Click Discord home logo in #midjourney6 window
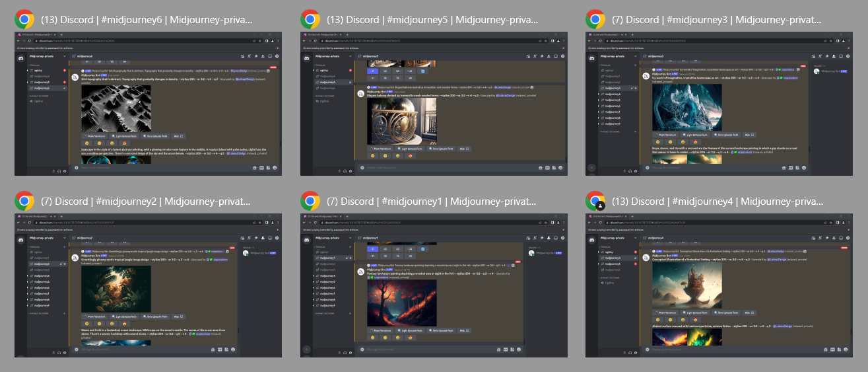Screen dimensions: 868x372 tap(21, 57)
